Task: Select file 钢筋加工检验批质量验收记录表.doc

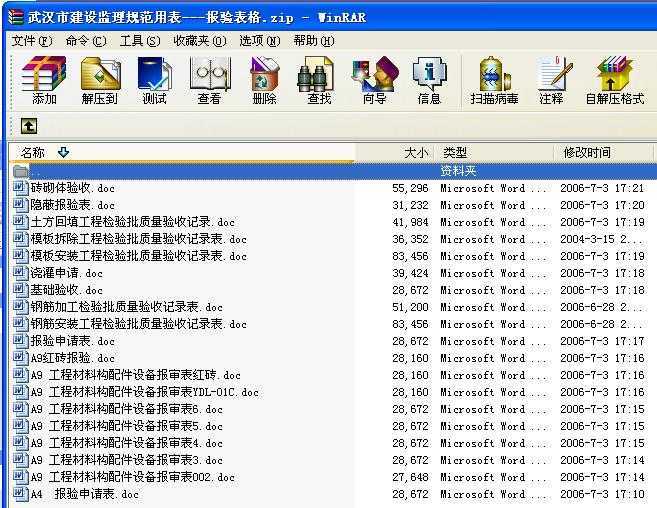Action: coord(127,307)
